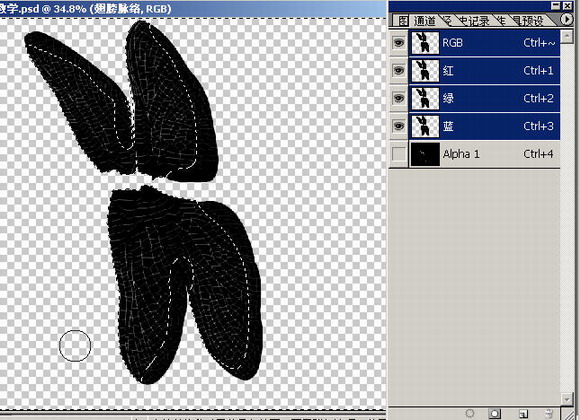Select the 红 red channel row
The height and width of the screenshot is (420, 580).
click(484, 70)
